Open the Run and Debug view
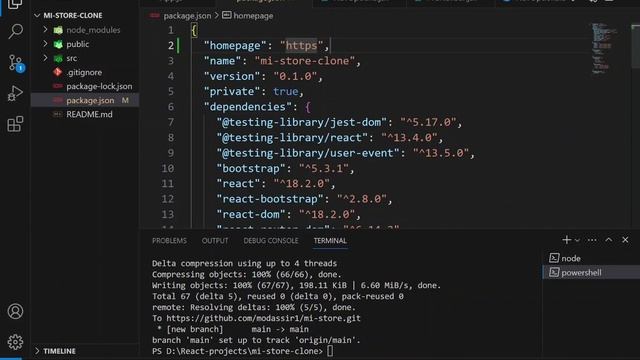The image size is (640, 360). (16, 93)
